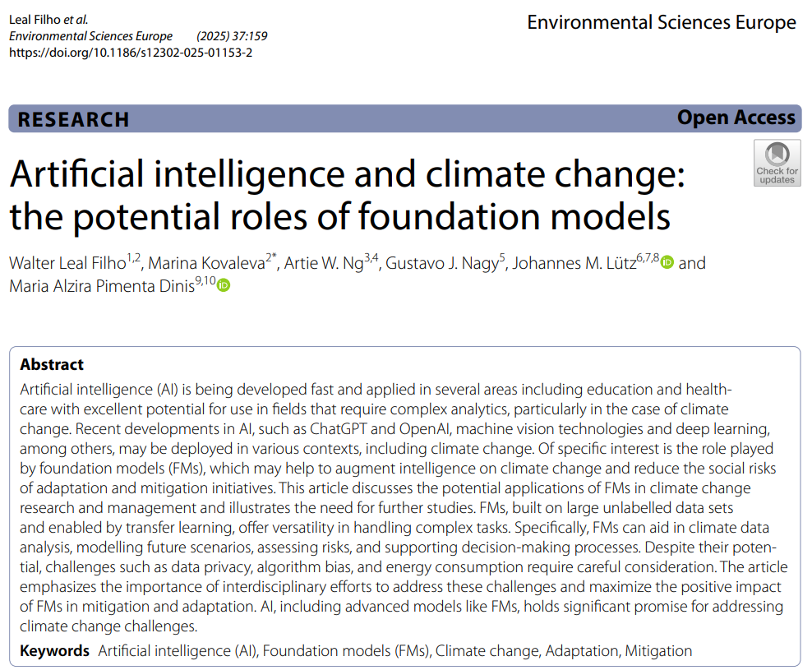Screen dimensions: 812x670
Task: Click the Abstract heading
Action: (x=52, y=364)
